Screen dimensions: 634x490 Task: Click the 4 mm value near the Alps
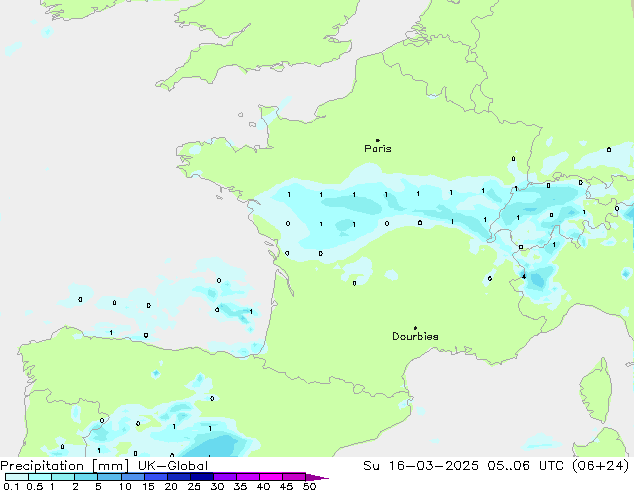click(x=524, y=277)
